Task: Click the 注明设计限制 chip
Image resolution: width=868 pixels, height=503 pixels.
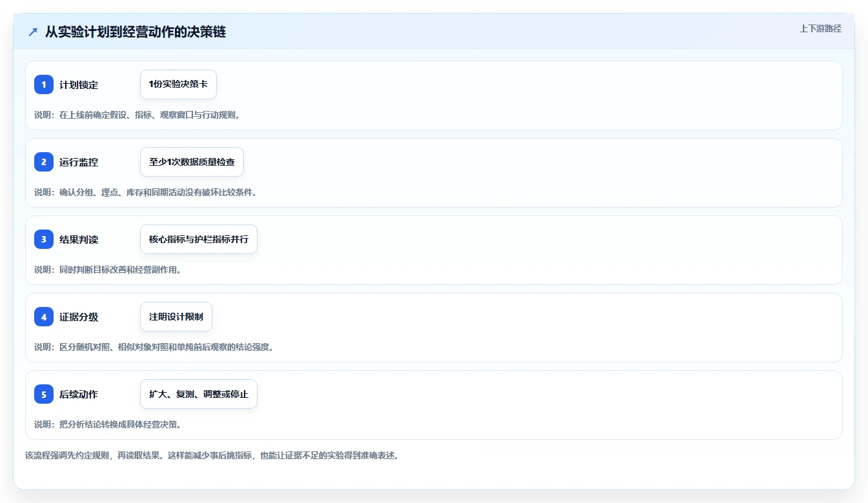Action: 176,317
